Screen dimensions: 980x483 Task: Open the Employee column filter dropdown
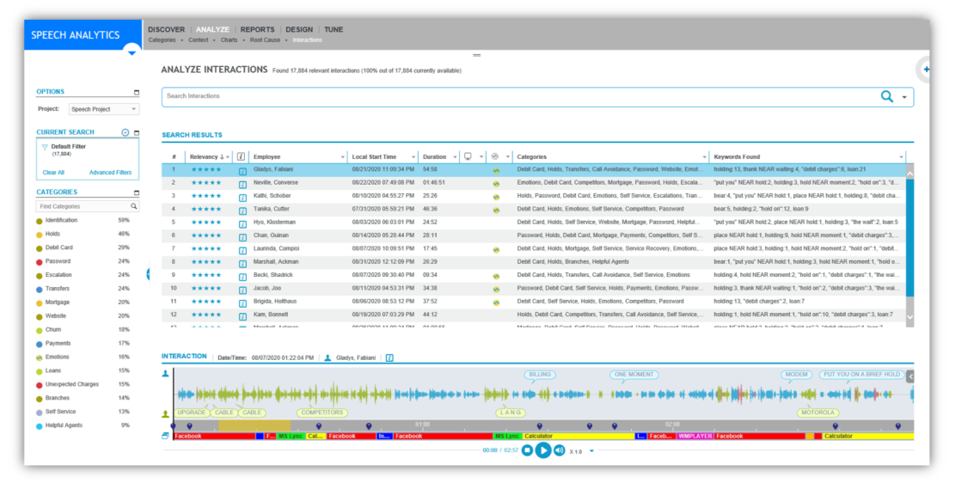tap(341, 157)
